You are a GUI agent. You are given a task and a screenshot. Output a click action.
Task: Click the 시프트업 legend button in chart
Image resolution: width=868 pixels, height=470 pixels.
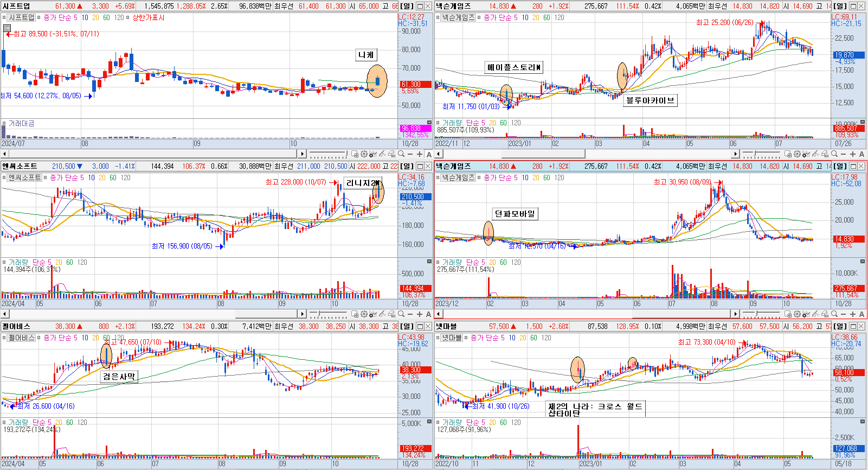click(22, 17)
